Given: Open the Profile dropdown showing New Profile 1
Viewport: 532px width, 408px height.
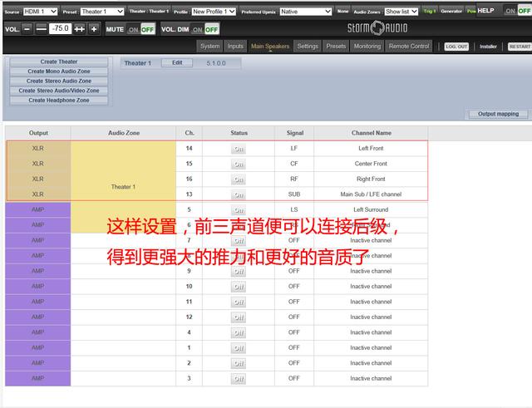Looking at the screenshot, I should pos(214,12).
